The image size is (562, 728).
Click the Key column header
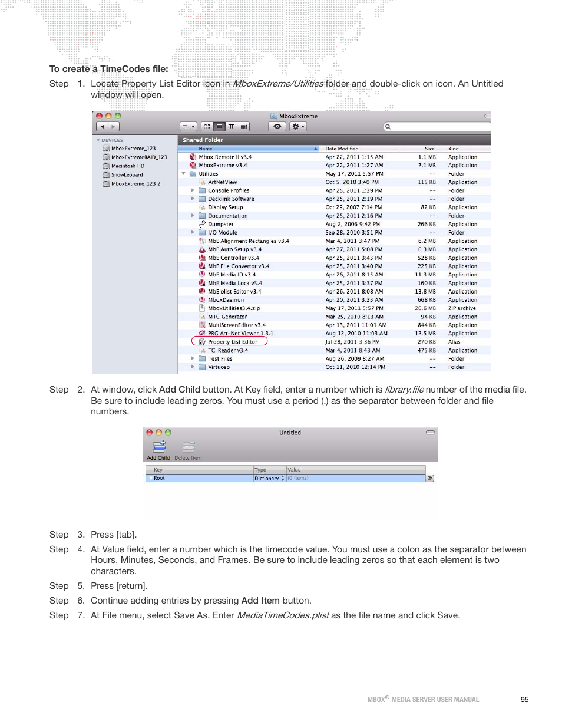pos(200,470)
